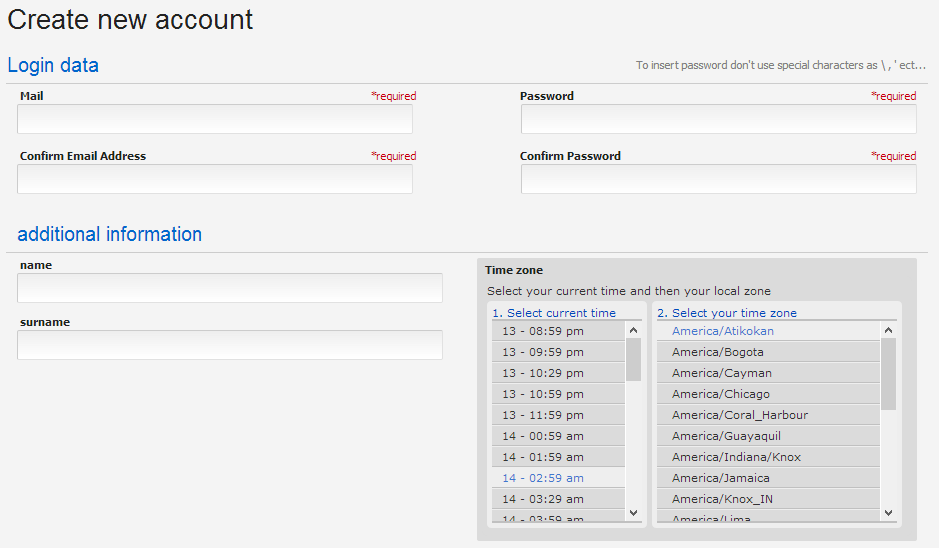
Task: Select America/Bogota time zone
Action: (768, 352)
